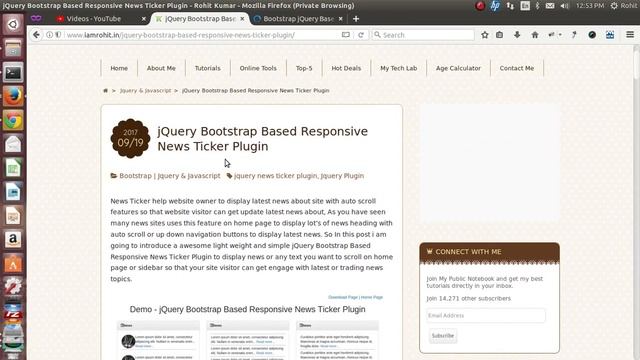Switch to the Bootstrap jQuery Based tab
Image resolution: width=640 pixels, height=360 pixels.
[x=298, y=19]
